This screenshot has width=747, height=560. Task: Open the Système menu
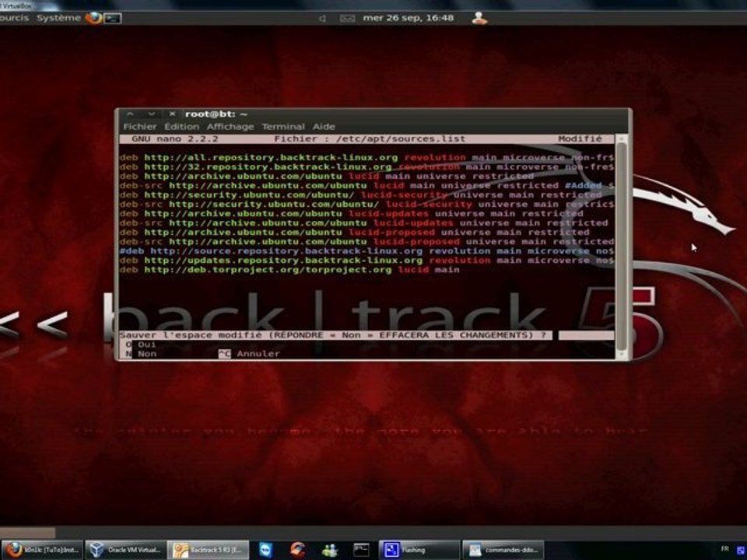point(58,18)
